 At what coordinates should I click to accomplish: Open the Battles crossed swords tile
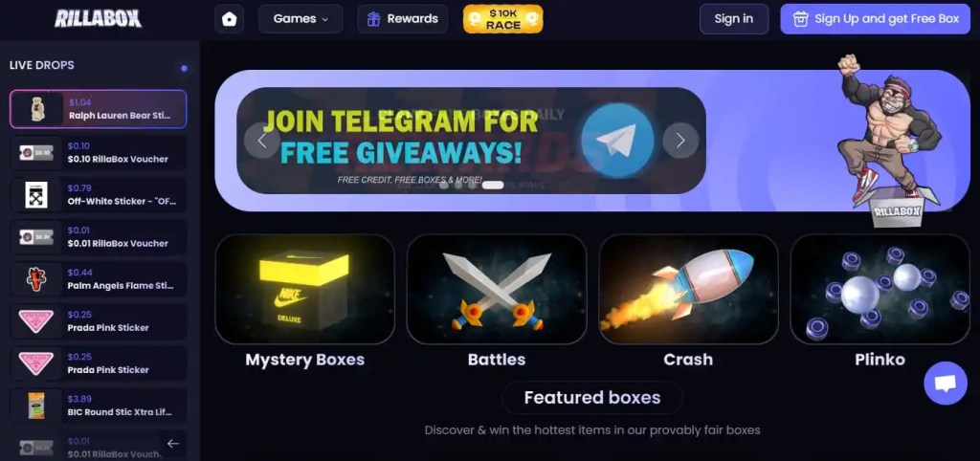point(497,289)
